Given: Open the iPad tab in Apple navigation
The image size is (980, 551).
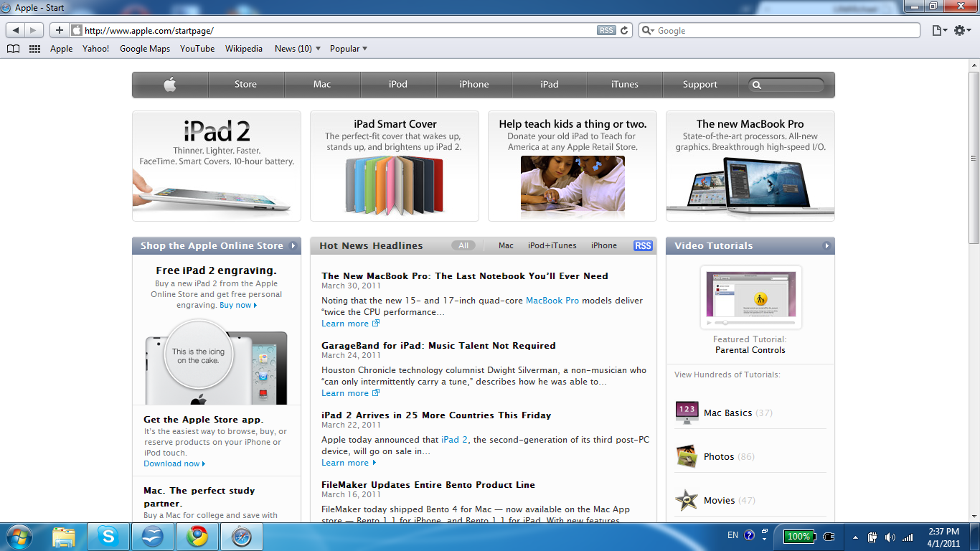Looking at the screenshot, I should click(550, 85).
